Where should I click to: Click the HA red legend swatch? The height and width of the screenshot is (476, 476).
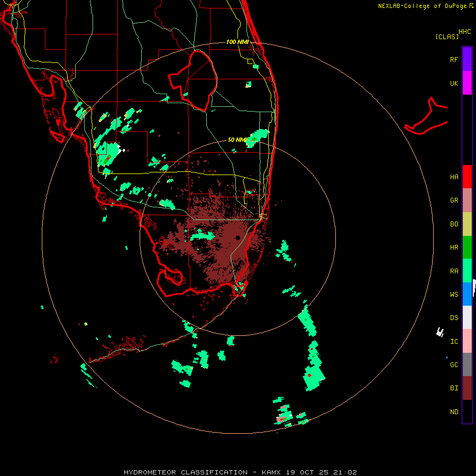pos(467,177)
